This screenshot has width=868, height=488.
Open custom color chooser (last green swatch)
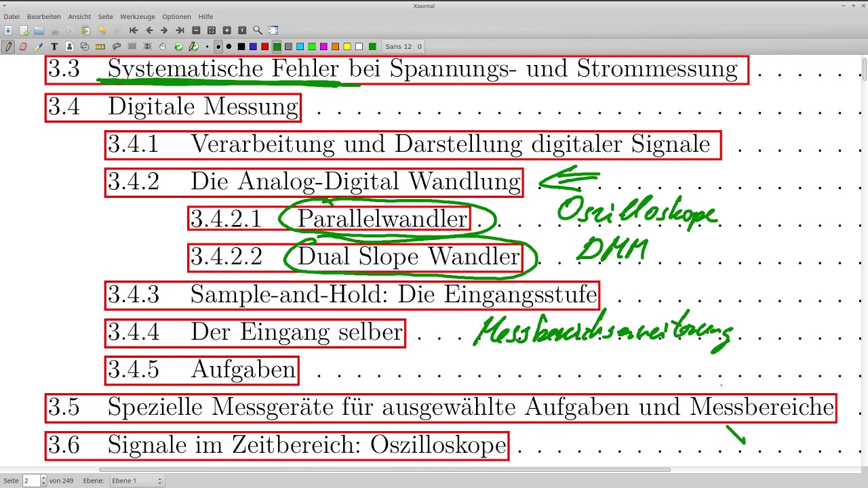tap(372, 47)
